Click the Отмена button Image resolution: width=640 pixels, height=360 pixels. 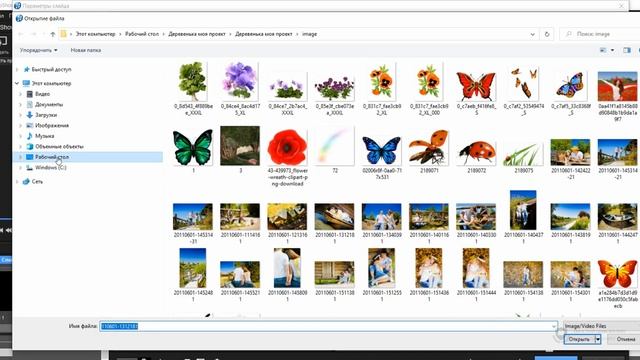pyautogui.click(x=626, y=339)
